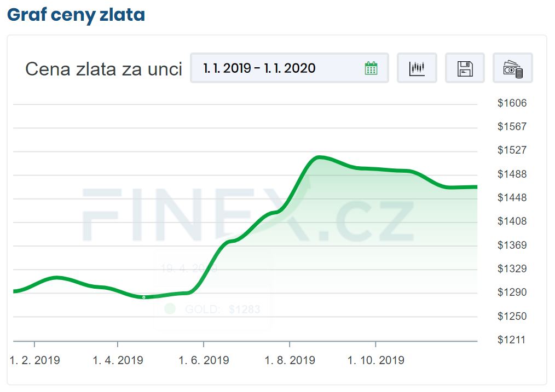Click the Graf ceny zlata heading

click(76, 15)
